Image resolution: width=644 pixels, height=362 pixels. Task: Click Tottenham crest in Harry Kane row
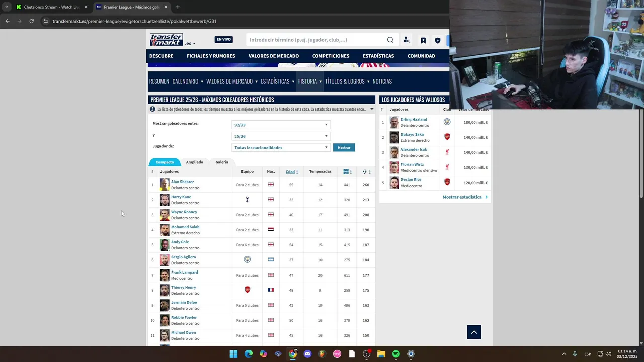click(x=247, y=200)
